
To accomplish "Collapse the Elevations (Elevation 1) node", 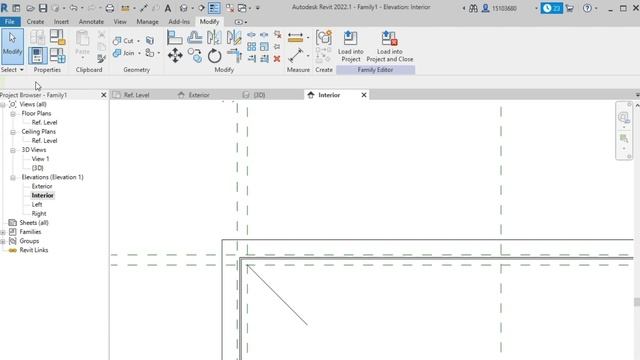I will 13,177.
